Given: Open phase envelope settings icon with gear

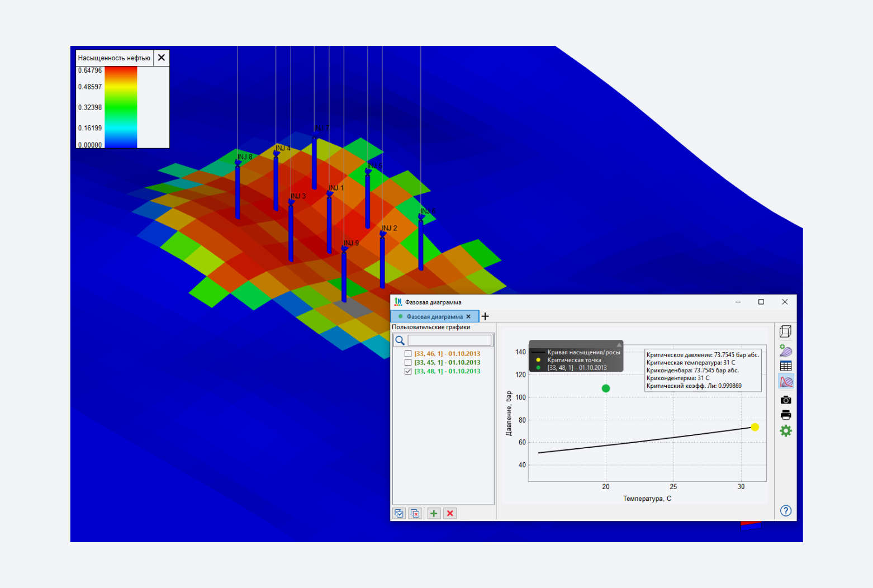Looking at the screenshot, I should tap(785, 350).
